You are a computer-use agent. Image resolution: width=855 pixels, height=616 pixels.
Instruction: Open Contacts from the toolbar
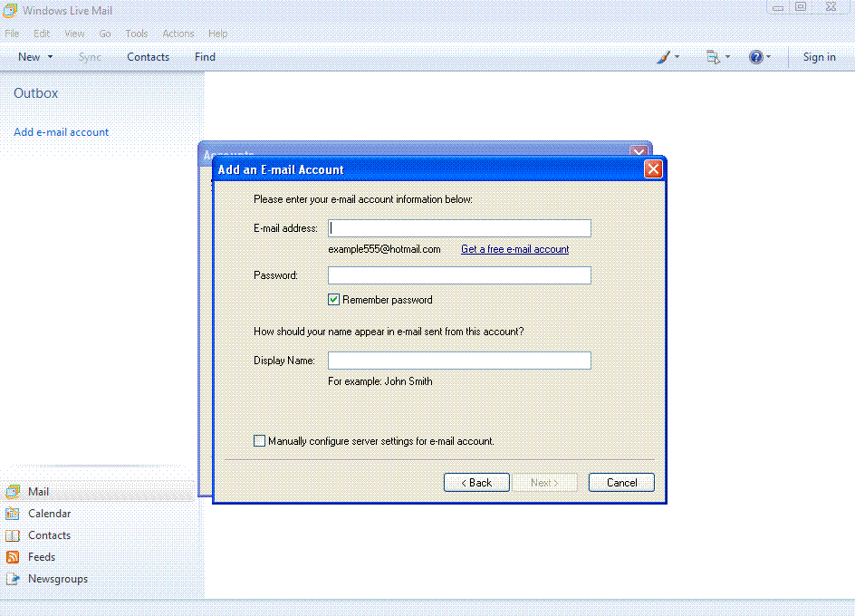pyautogui.click(x=149, y=57)
